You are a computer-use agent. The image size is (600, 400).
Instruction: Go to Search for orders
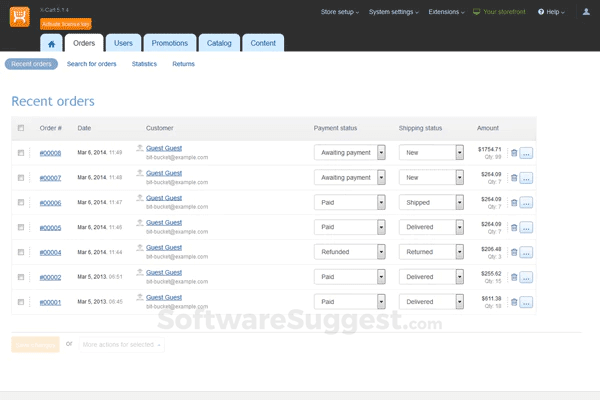pos(91,64)
